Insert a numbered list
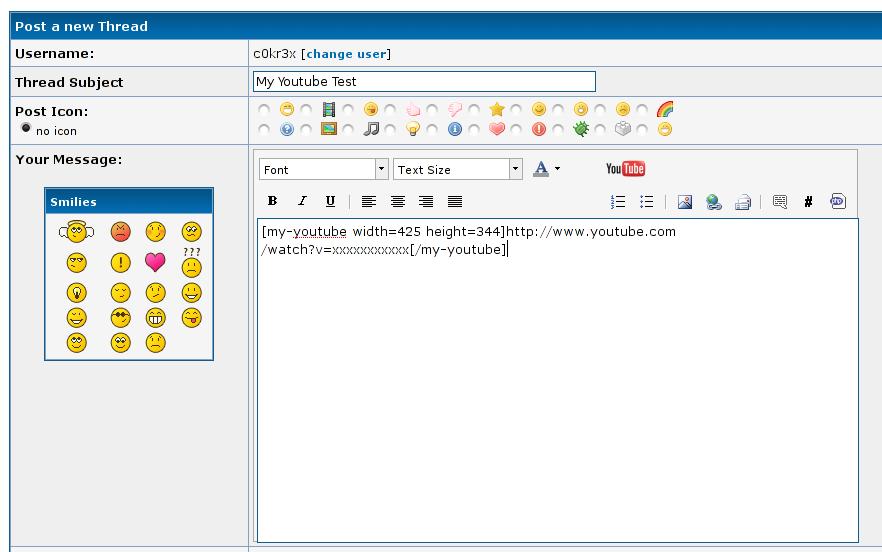Image resolution: width=882 pixels, height=552 pixels. coord(618,201)
